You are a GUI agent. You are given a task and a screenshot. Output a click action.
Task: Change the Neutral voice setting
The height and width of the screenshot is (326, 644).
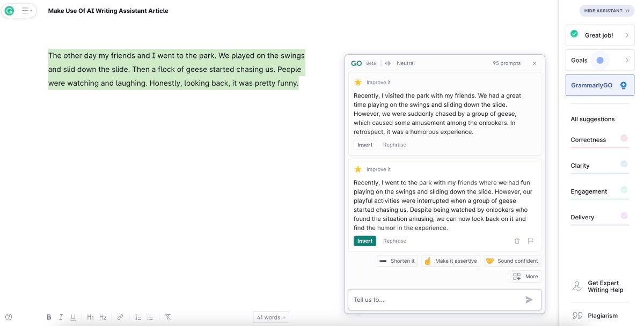[x=400, y=63]
